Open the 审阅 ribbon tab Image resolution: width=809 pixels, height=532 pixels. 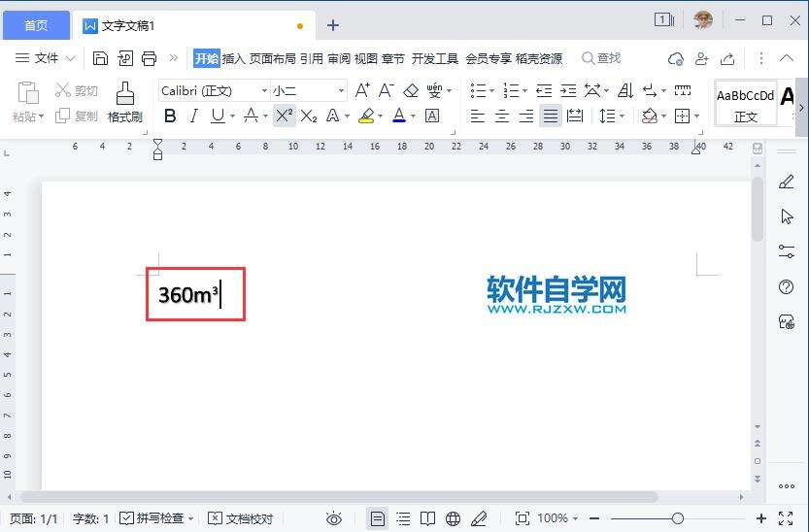click(x=339, y=59)
